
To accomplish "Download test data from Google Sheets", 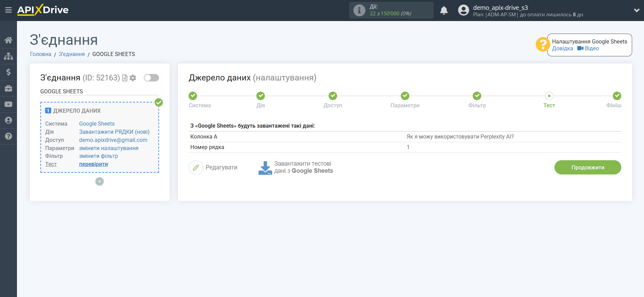I will [x=296, y=167].
